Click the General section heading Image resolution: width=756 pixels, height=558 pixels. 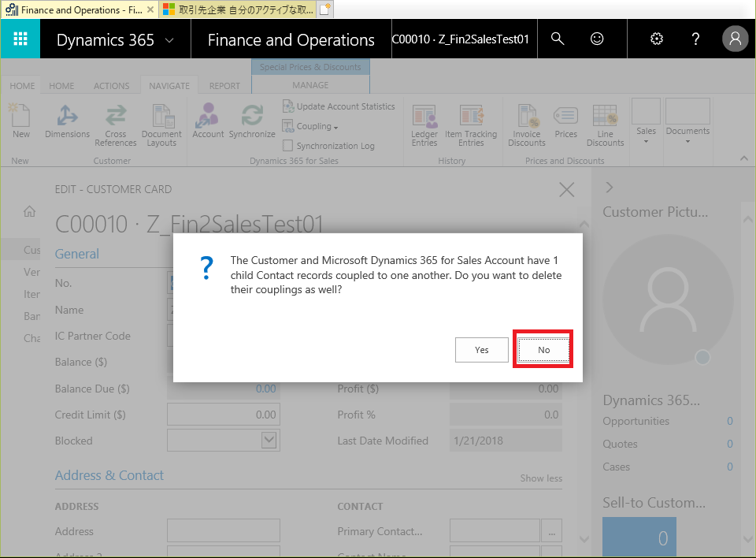(x=76, y=254)
